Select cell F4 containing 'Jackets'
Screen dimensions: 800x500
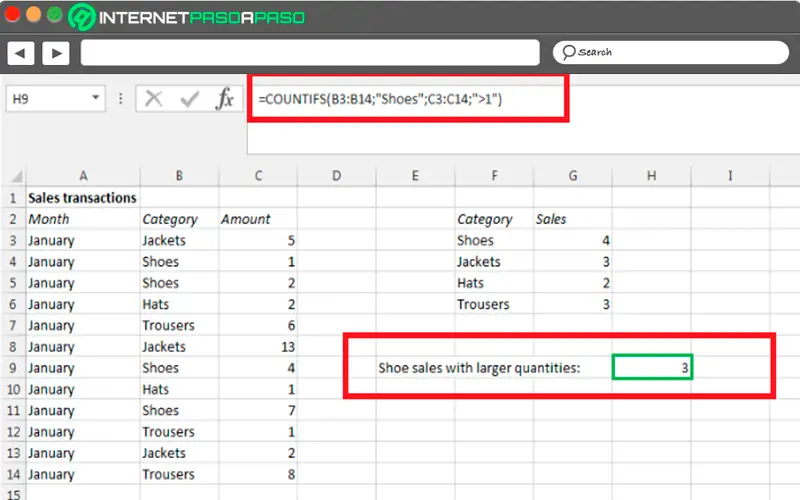tap(494, 262)
